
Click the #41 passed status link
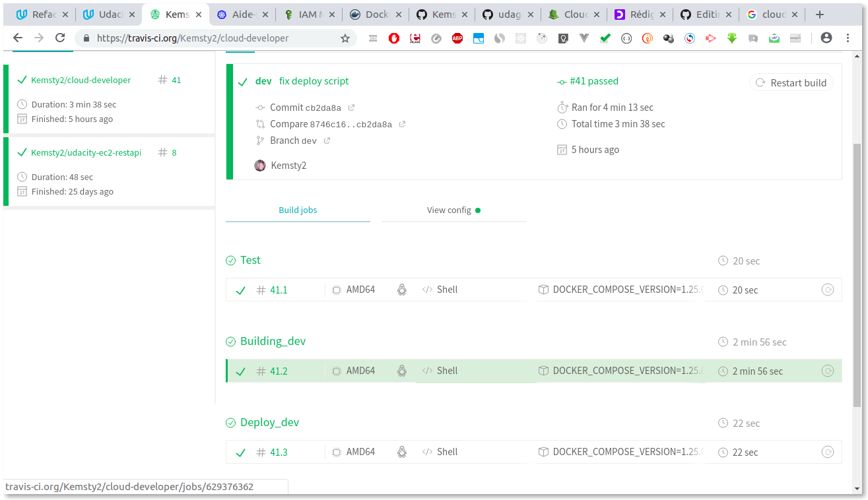587,81
